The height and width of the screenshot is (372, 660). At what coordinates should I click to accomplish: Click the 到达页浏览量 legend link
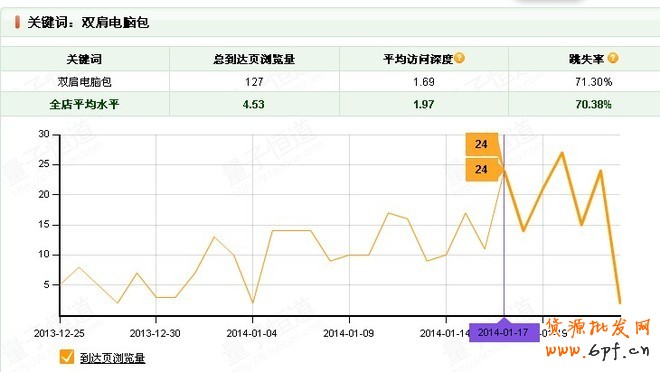112,358
